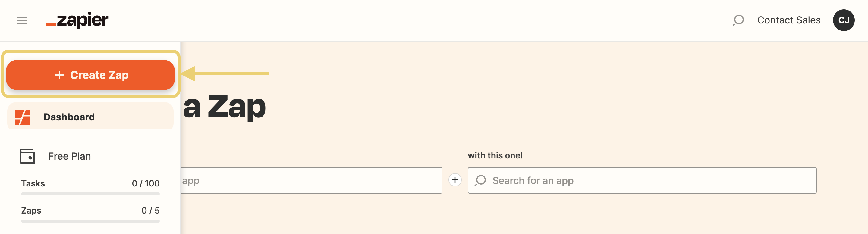The height and width of the screenshot is (234, 868).
Task: Click the Free Plan wallet icon
Action: pos(27,156)
